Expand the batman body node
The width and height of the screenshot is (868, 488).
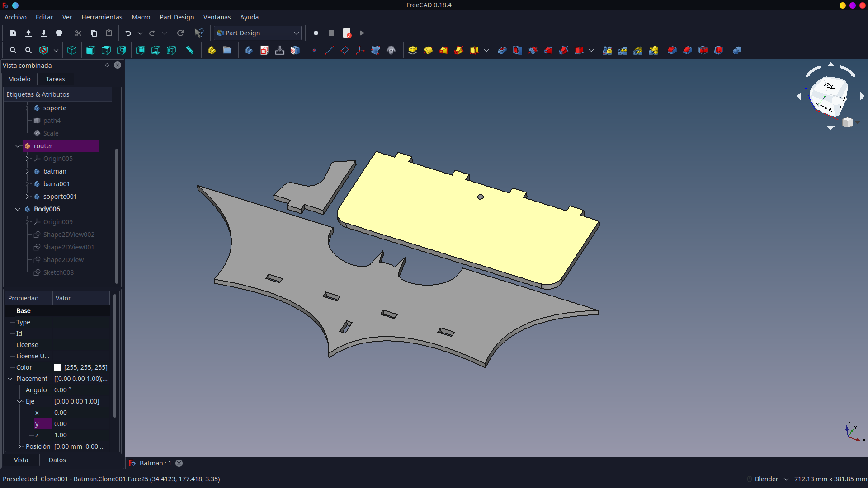[28, 171]
